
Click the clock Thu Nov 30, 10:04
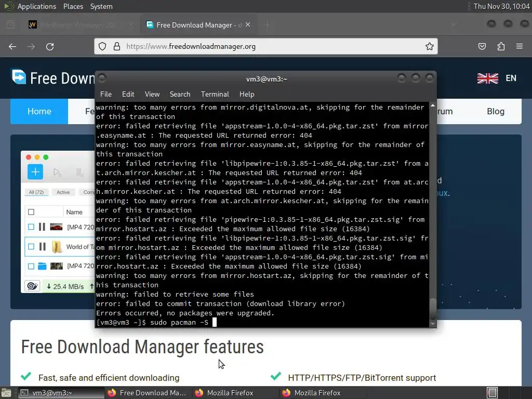point(501,6)
